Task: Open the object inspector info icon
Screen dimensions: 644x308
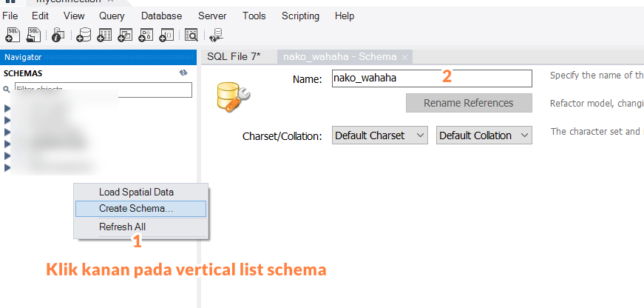Action: (58, 33)
